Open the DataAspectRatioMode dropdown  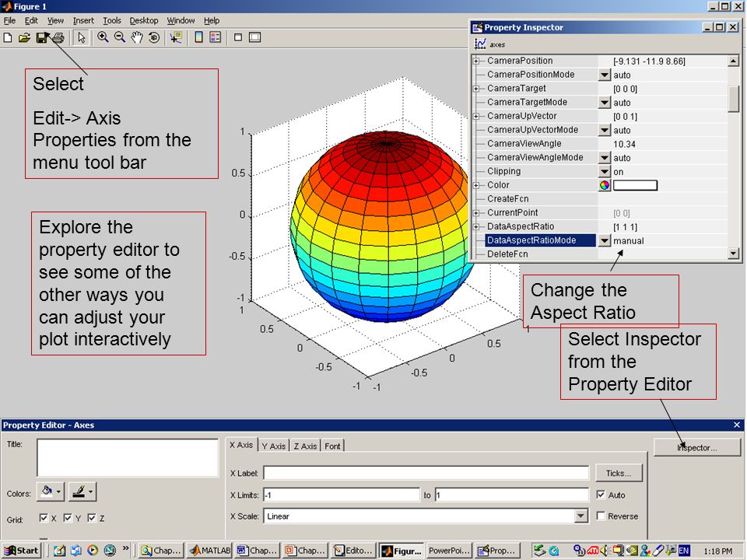pos(605,240)
